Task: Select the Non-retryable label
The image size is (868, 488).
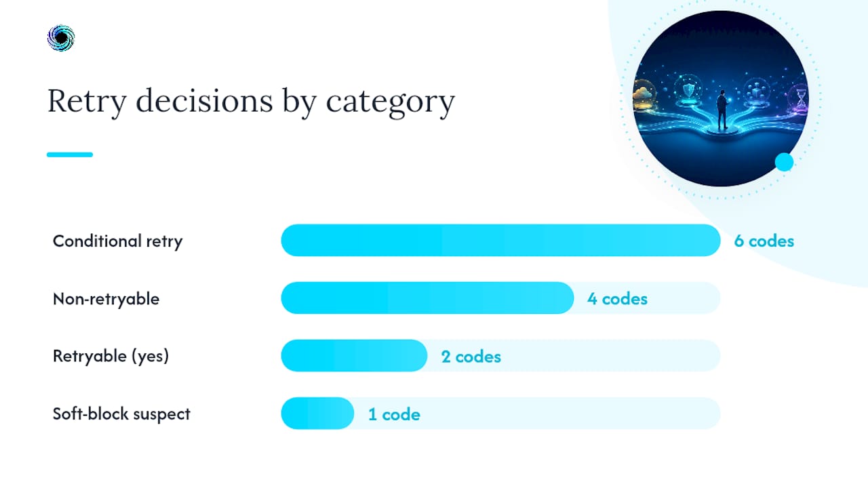Action: pos(106,299)
